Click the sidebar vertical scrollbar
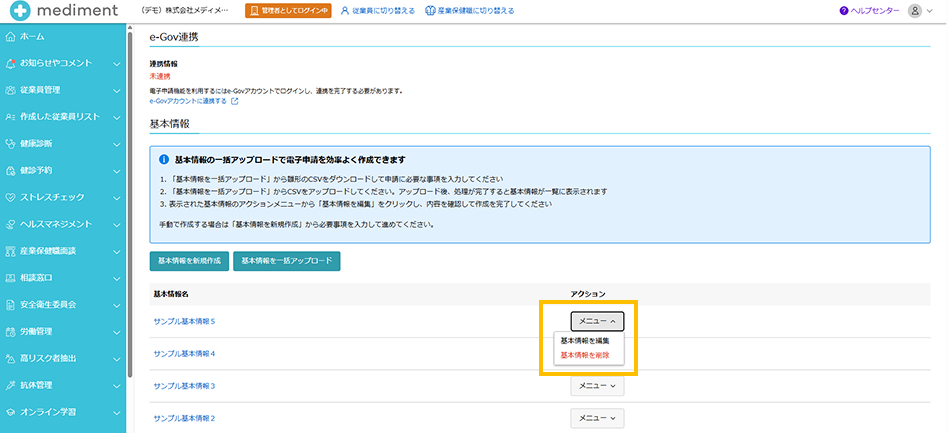This screenshot has height=433, width=948. click(130, 206)
